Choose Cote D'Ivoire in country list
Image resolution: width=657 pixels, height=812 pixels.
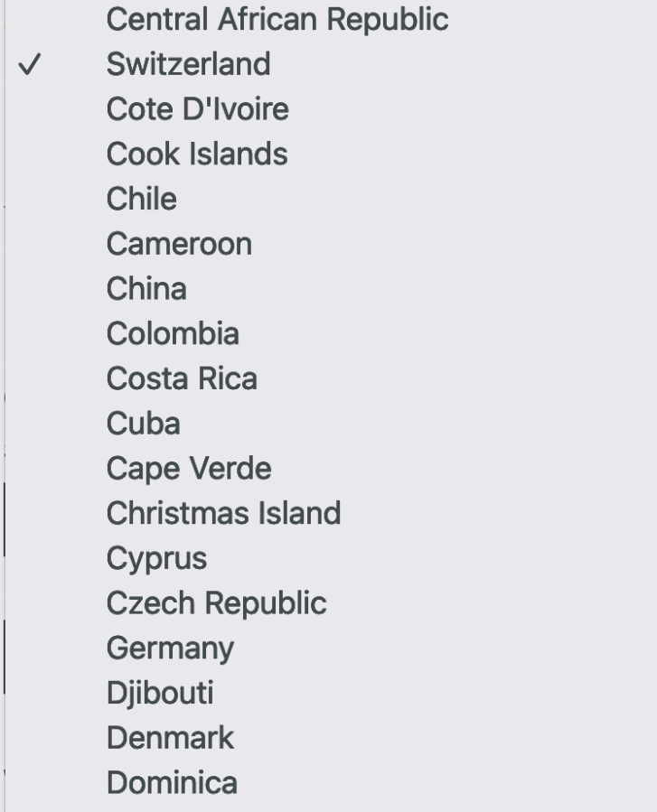(x=197, y=109)
